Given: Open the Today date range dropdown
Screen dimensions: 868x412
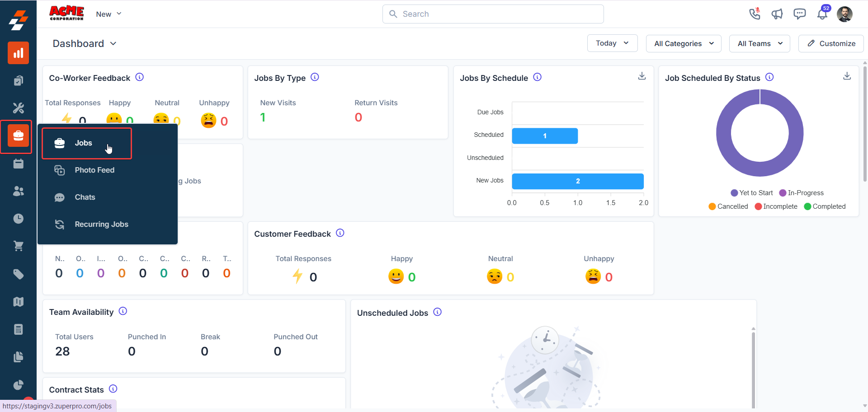Looking at the screenshot, I should 612,43.
